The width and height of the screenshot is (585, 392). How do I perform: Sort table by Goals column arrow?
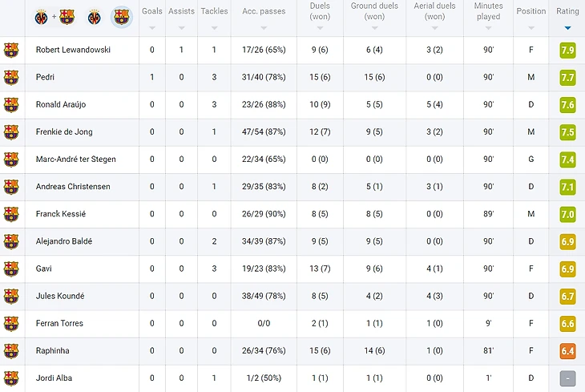pos(151,28)
